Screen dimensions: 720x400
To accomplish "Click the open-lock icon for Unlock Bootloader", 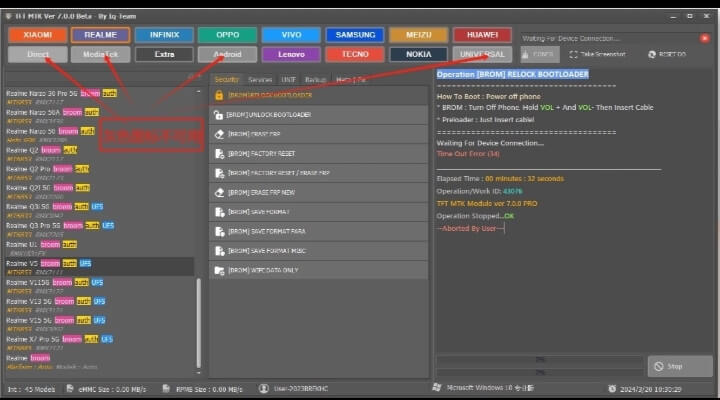I will [x=219, y=115].
